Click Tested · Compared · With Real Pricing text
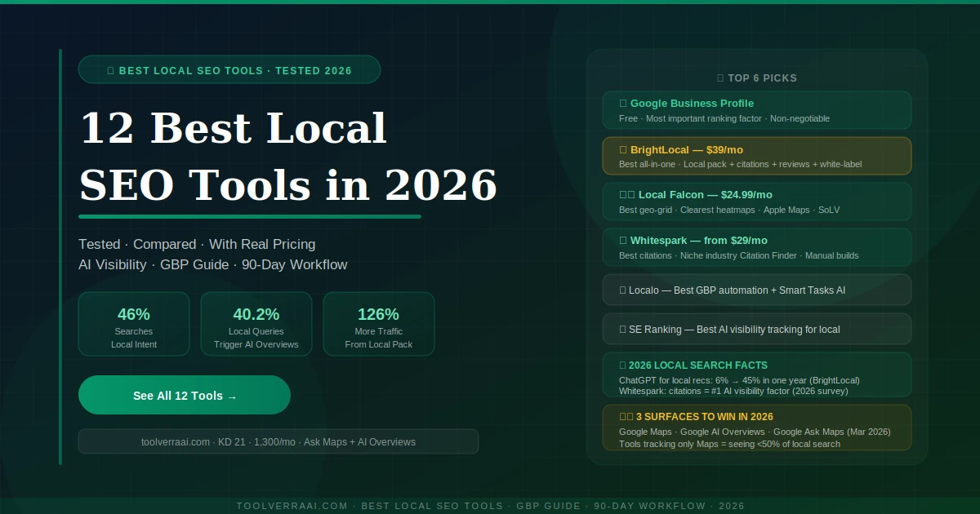980x514 pixels. (197, 244)
